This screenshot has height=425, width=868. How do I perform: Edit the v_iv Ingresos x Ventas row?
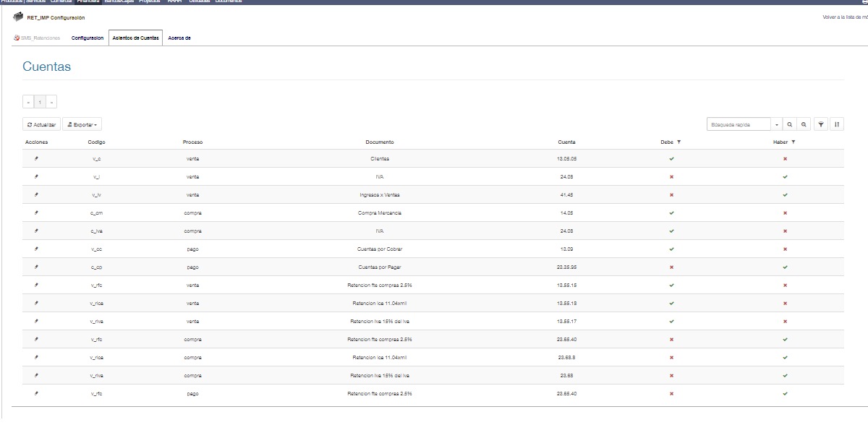[36, 194]
